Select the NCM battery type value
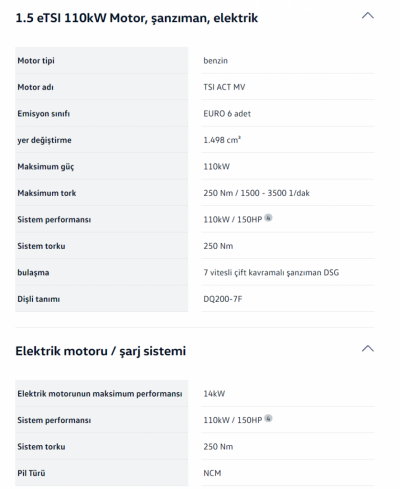The image size is (400, 489). pyautogui.click(x=212, y=473)
